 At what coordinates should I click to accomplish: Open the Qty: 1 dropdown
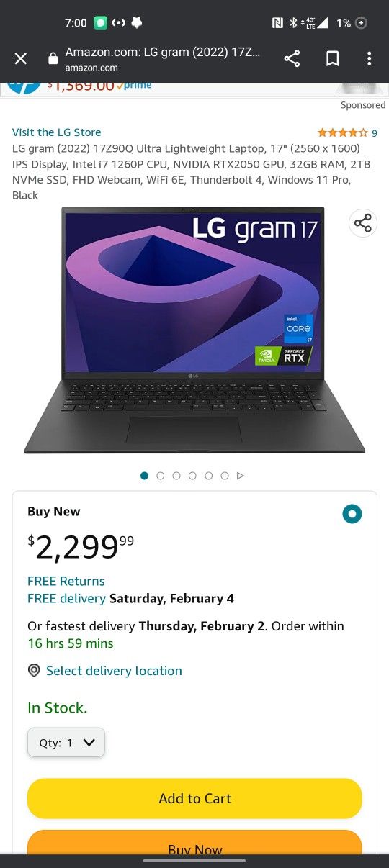click(66, 743)
